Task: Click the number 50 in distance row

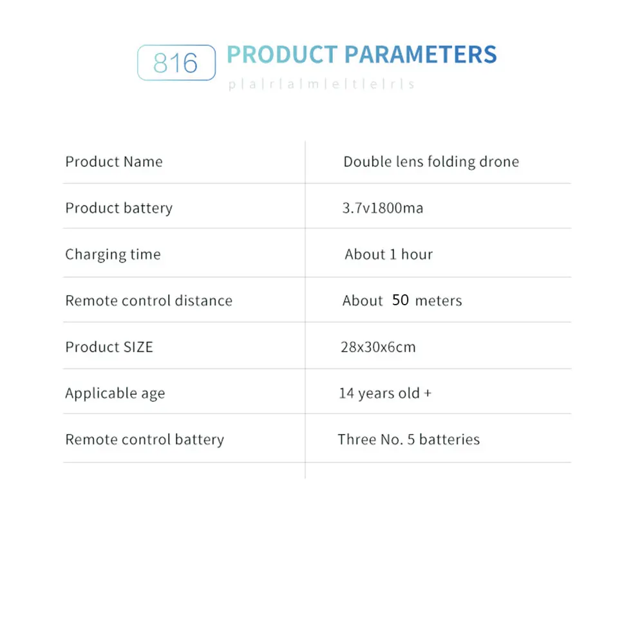Action: click(x=400, y=300)
